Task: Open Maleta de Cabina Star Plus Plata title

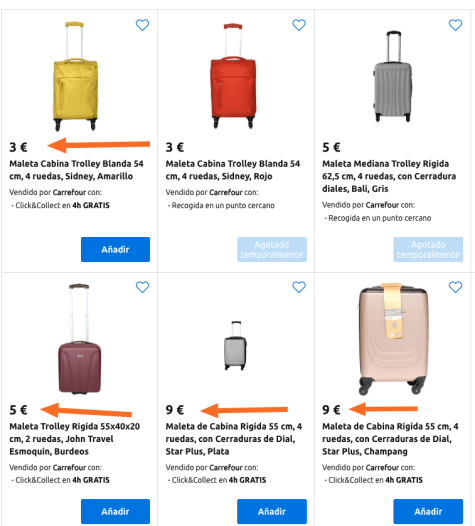Action: tap(234, 439)
